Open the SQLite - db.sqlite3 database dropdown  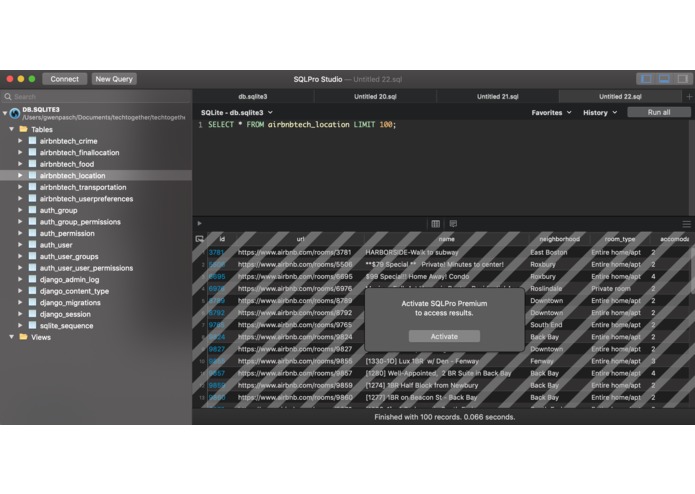tap(237, 113)
